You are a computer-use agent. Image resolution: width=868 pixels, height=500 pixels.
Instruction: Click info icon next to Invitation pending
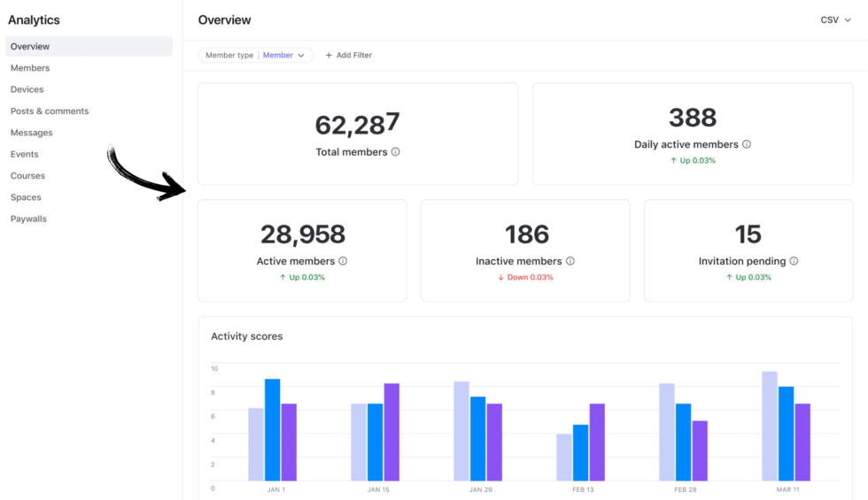(x=794, y=261)
